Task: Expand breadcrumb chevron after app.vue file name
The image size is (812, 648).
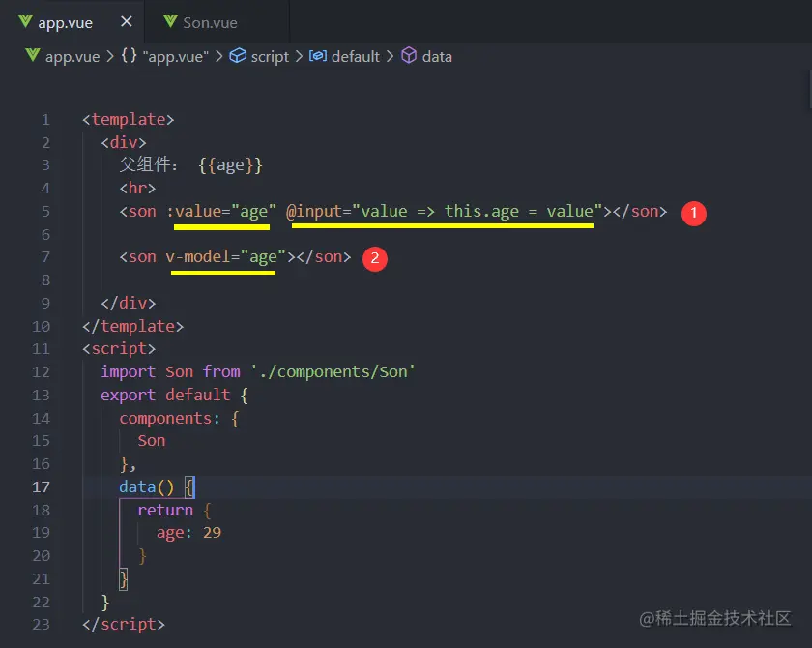Action: coord(110,56)
